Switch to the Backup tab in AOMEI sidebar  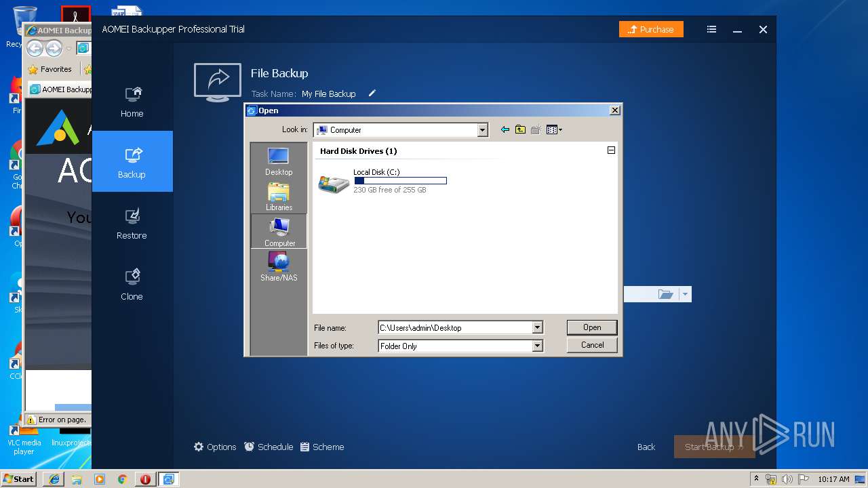click(132, 161)
